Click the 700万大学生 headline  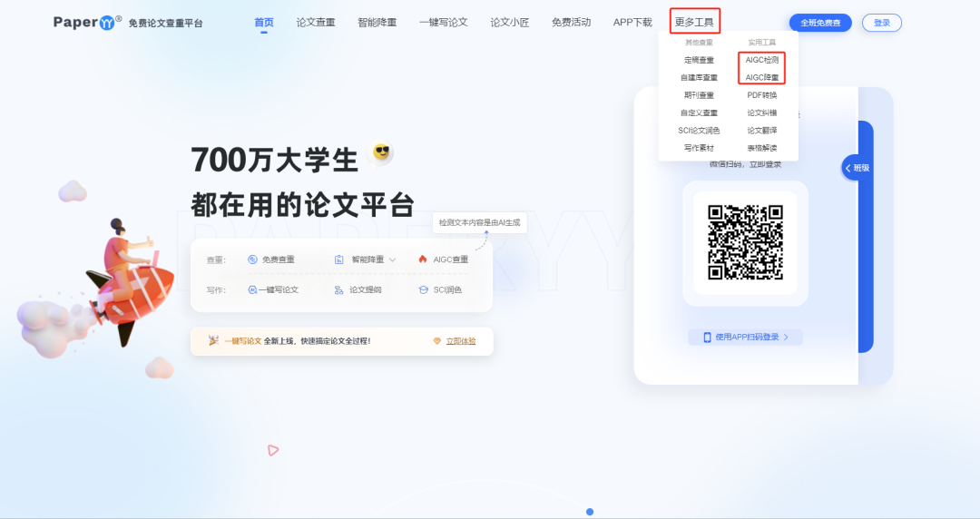pyautogui.click(x=274, y=160)
